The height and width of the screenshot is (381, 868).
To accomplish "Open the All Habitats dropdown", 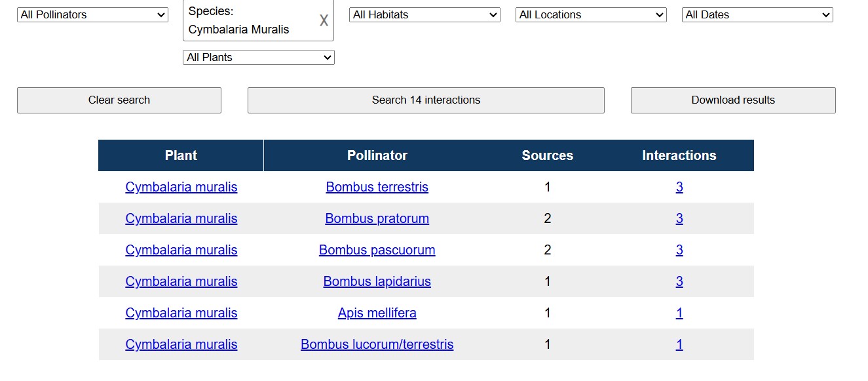I will 425,14.
